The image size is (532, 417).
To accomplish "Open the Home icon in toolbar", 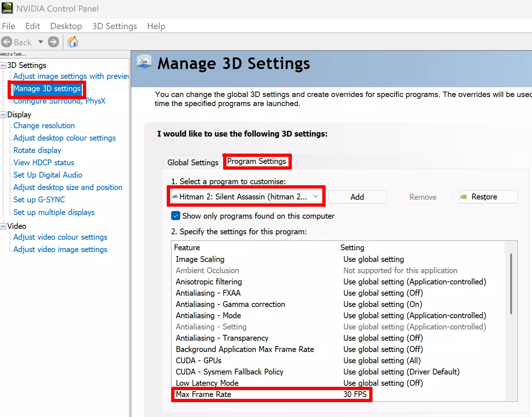I will pos(73,42).
